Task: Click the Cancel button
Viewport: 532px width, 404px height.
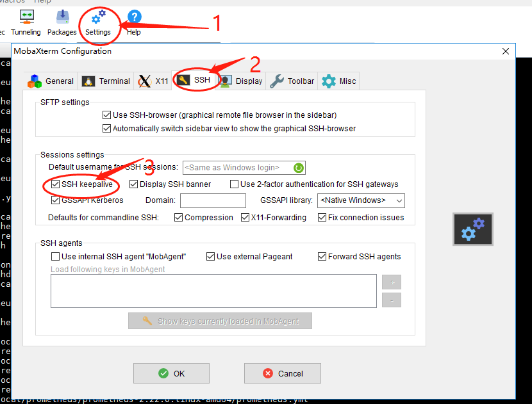Action: tap(283, 373)
